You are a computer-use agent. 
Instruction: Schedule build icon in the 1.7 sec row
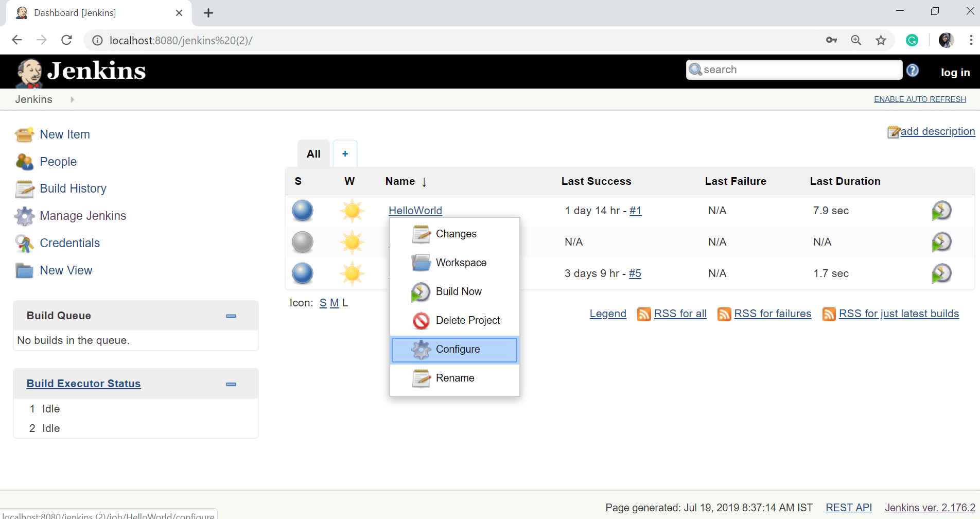click(x=941, y=273)
